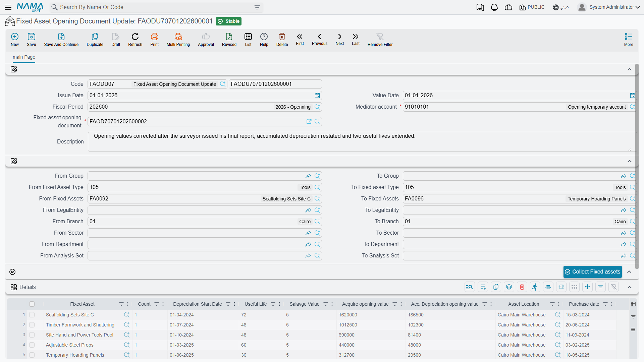Check the Temporary Hoarding Panels row

pyautogui.click(x=32, y=355)
